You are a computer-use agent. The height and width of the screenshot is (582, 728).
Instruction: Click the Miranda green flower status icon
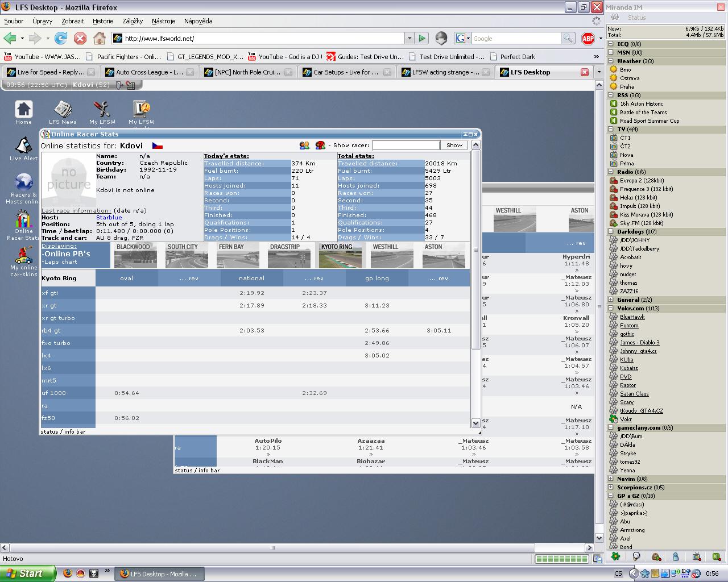coord(615,557)
